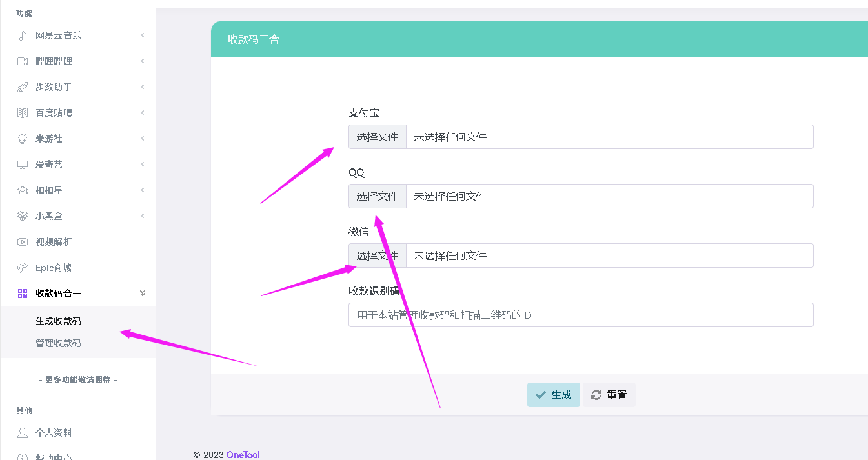Click 微信 file name field
Image resolution: width=868 pixels, height=460 pixels.
610,255
